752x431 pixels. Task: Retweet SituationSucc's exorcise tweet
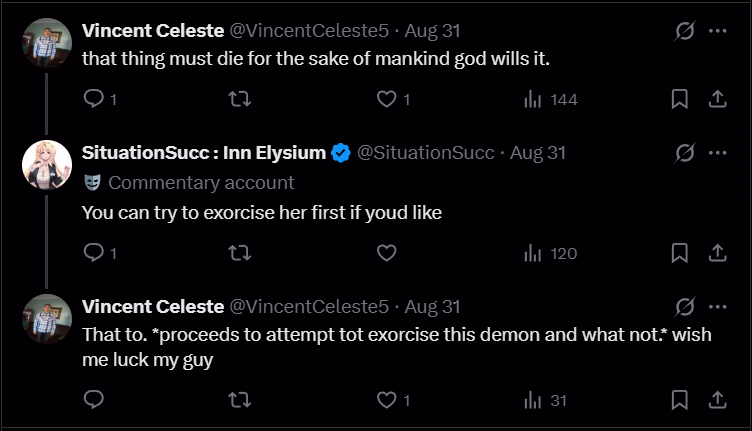coord(240,253)
